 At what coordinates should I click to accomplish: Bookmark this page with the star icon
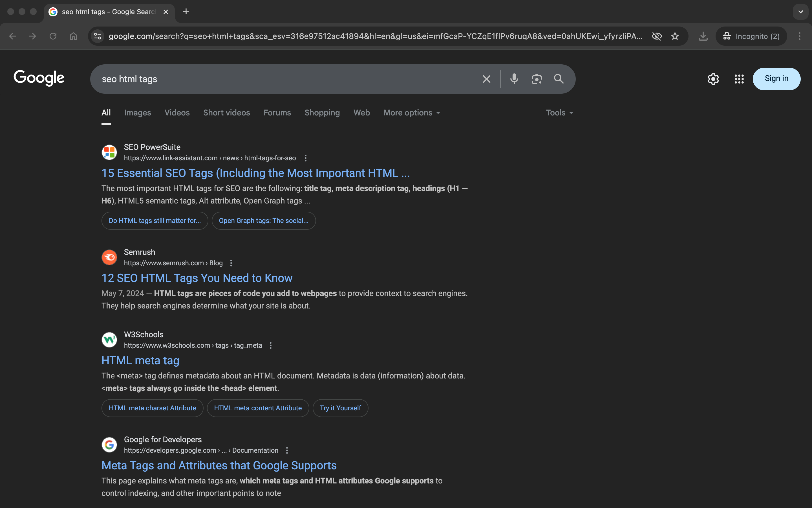click(x=675, y=36)
